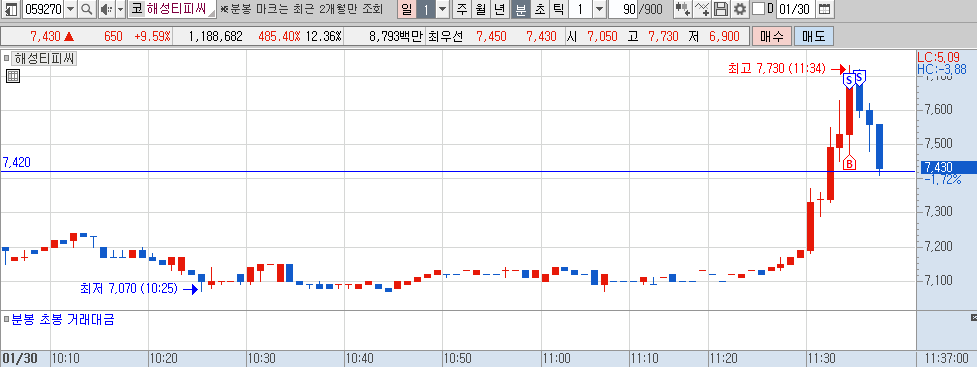Open the minute interval dropdown beside 틱
The width and height of the screenshot is (977, 367).
599,9
